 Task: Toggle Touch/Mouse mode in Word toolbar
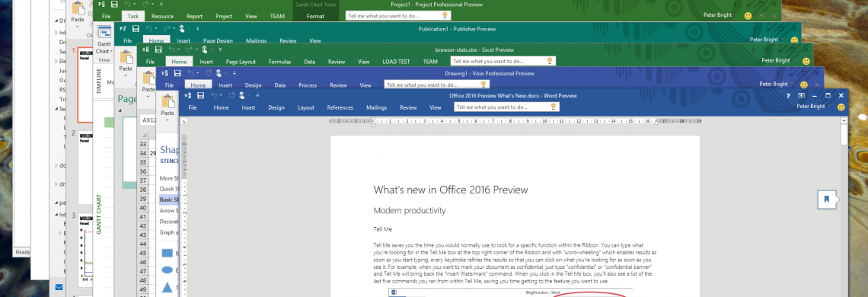242,96
